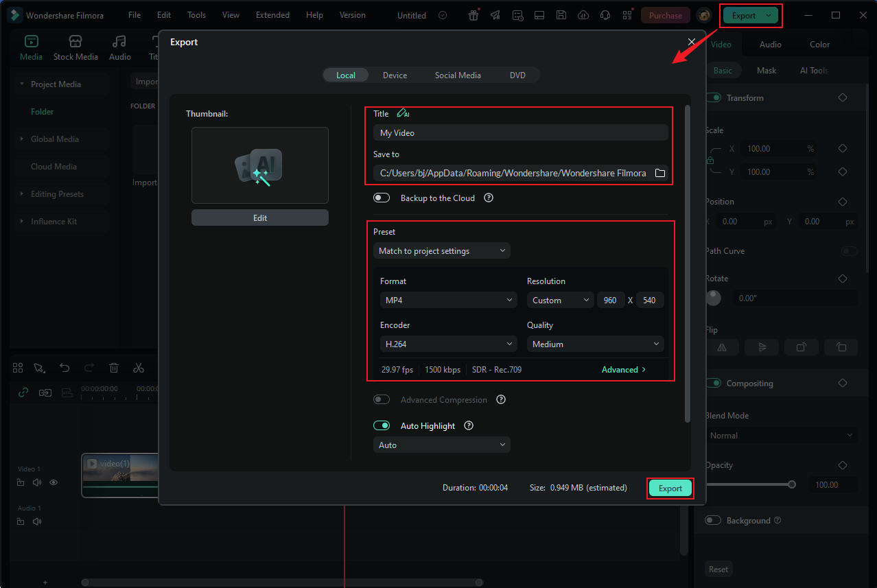
Task: Click the Export button in the dialog
Action: click(670, 488)
